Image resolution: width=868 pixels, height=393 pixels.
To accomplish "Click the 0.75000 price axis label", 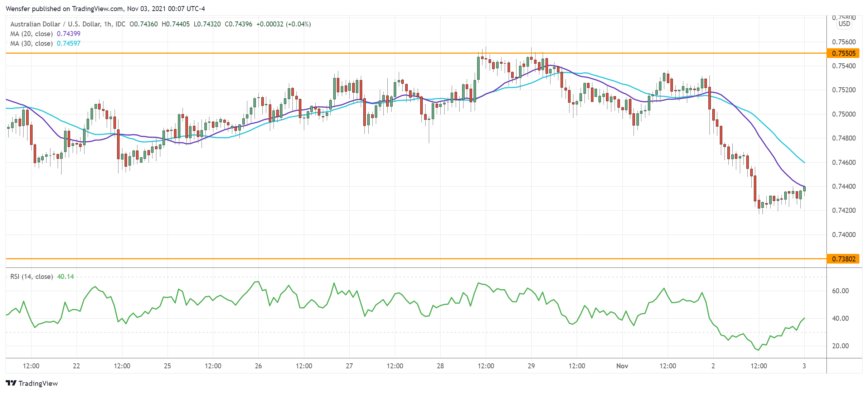I will click(x=844, y=114).
